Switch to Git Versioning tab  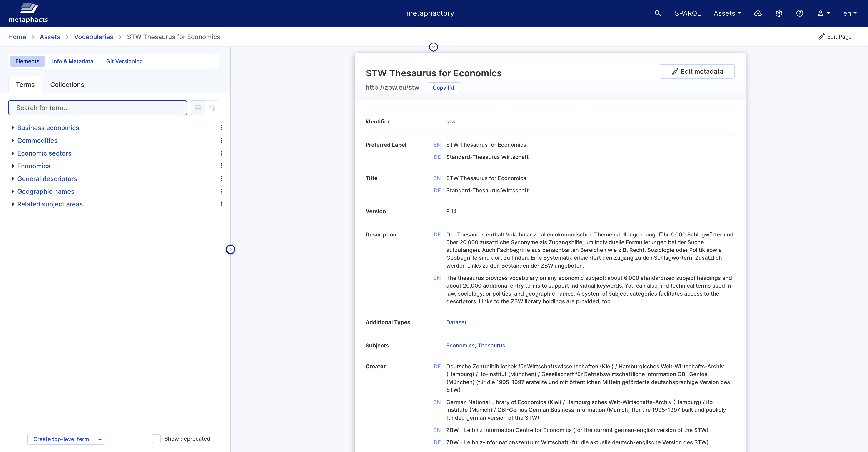(124, 61)
